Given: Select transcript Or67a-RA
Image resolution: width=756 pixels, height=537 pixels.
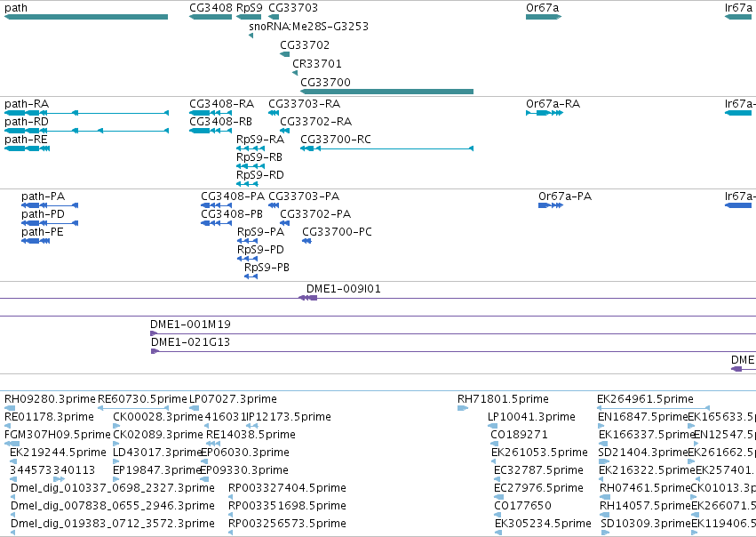Looking at the screenshot, I should click(545, 113).
